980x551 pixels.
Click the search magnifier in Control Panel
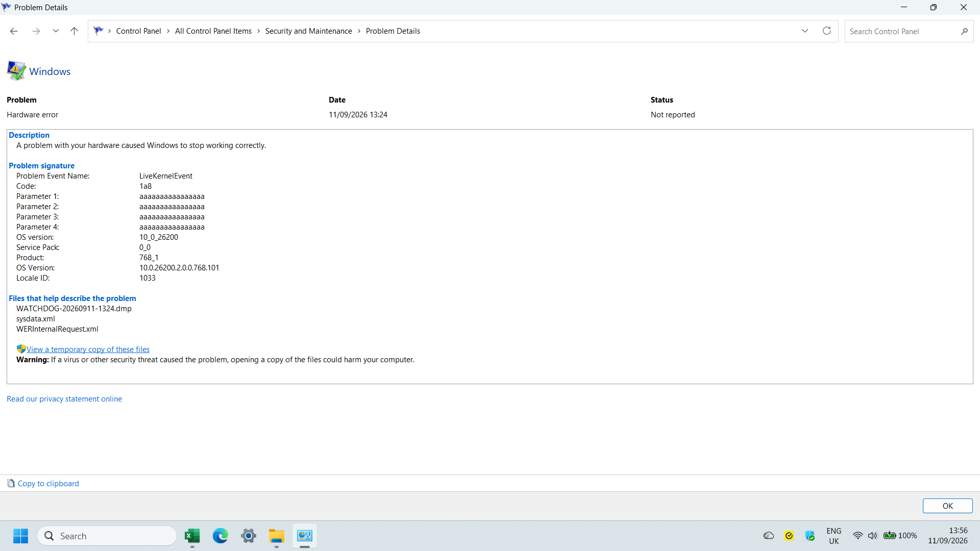coord(964,31)
